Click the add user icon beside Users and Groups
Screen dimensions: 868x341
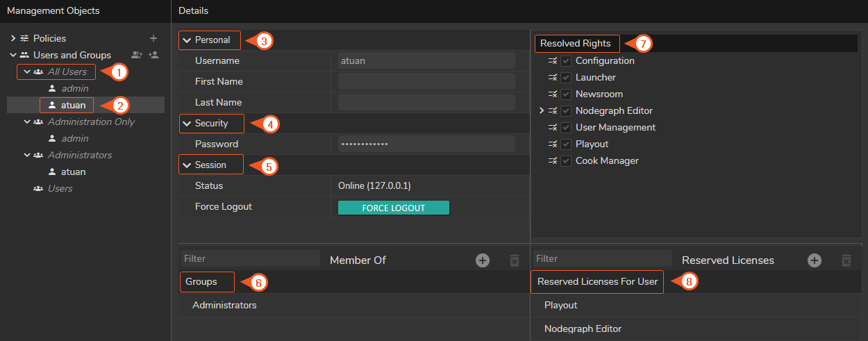153,55
